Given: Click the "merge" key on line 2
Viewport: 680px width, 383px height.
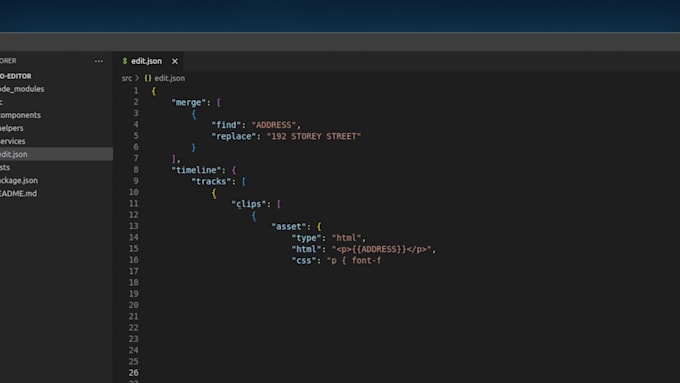Looking at the screenshot, I should click(x=189, y=102).
